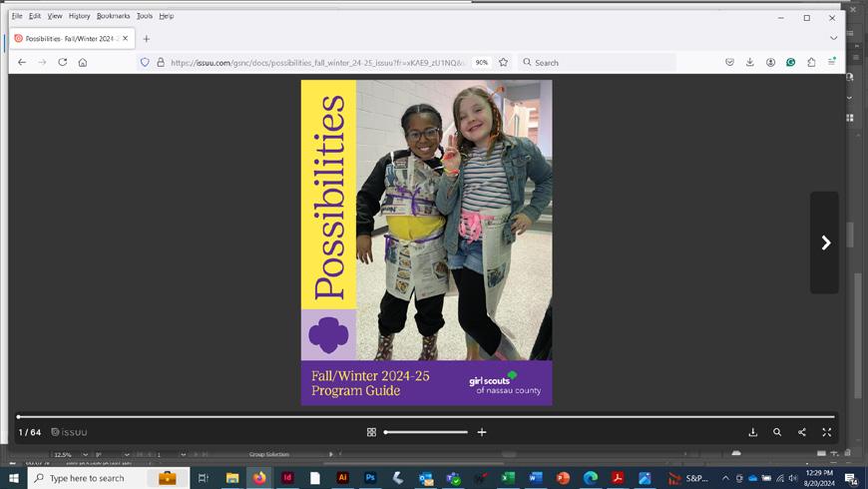This screenshot has width=868, height=489.
Task: Click the forward navigation arrow
Action: pyautogui.click(x=42, y=62)
